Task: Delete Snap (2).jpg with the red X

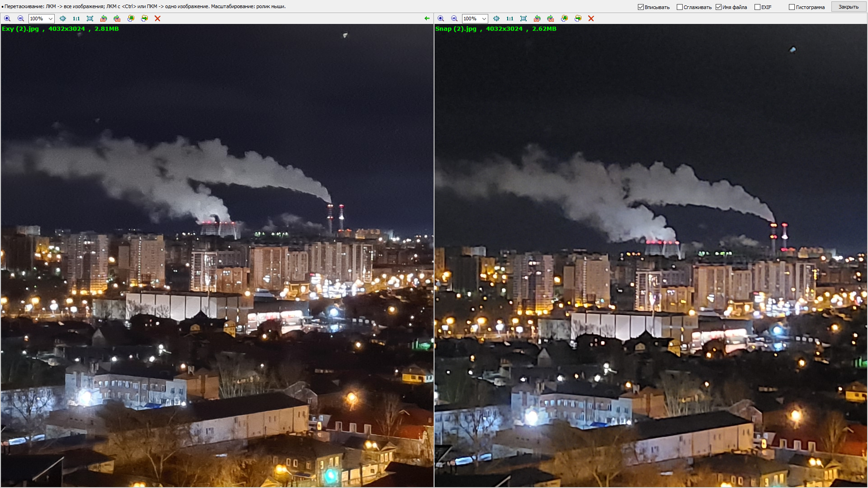Action: [x=591, y=19]
